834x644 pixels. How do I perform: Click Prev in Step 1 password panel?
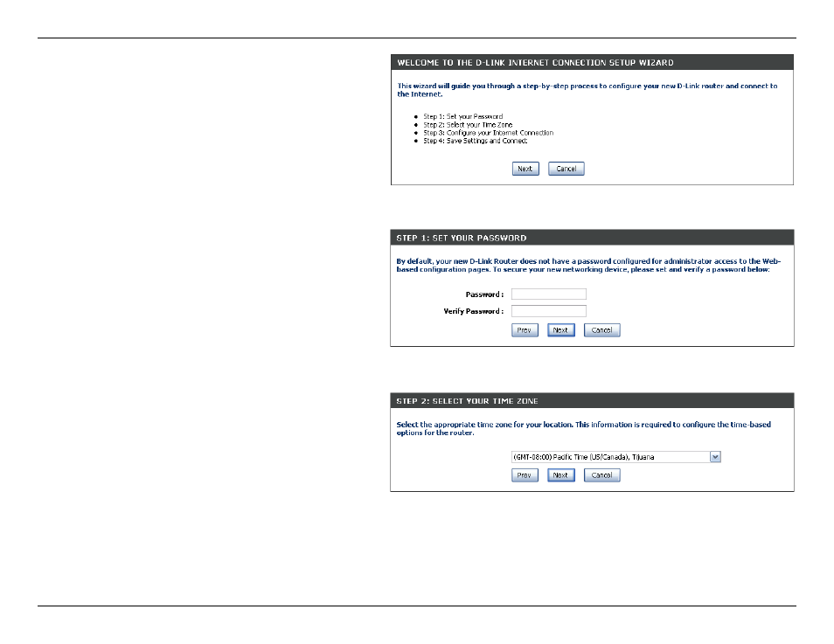[525, 330]
